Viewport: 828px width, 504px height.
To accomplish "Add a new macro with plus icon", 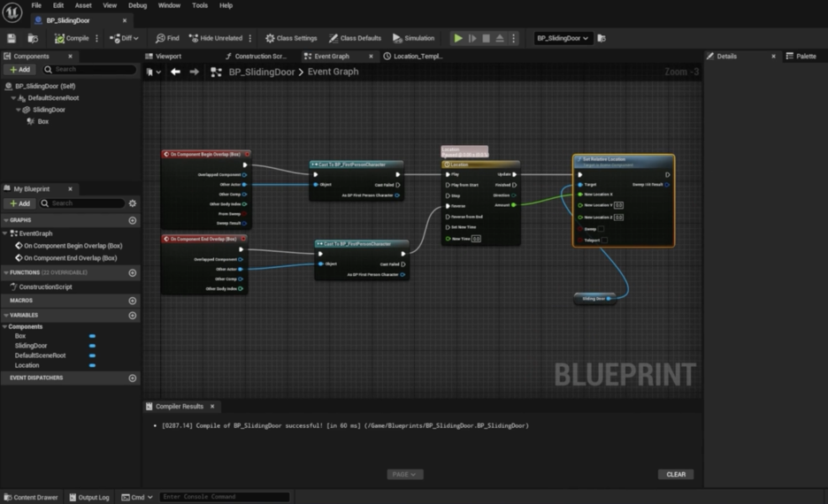I will [x=133, y=301].
